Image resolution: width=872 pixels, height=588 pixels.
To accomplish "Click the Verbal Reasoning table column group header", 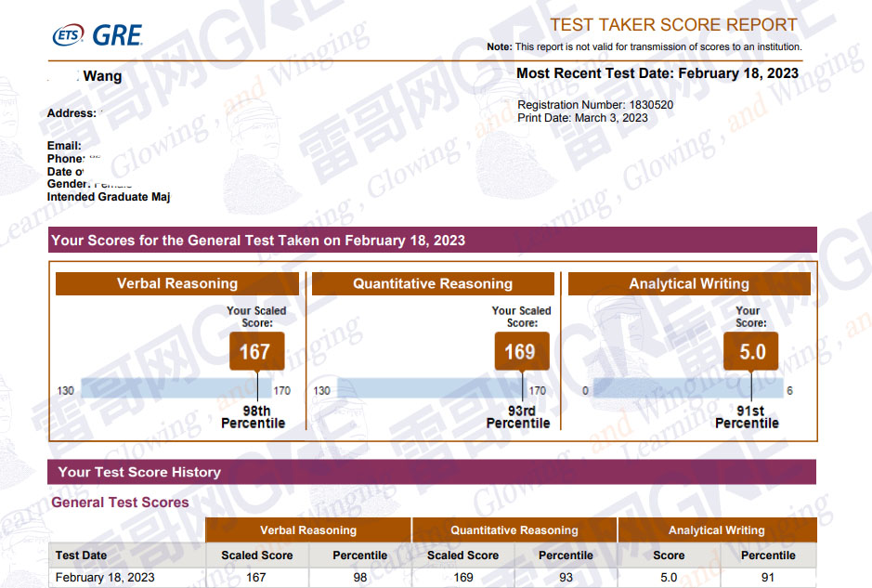I will click(308, 530).
